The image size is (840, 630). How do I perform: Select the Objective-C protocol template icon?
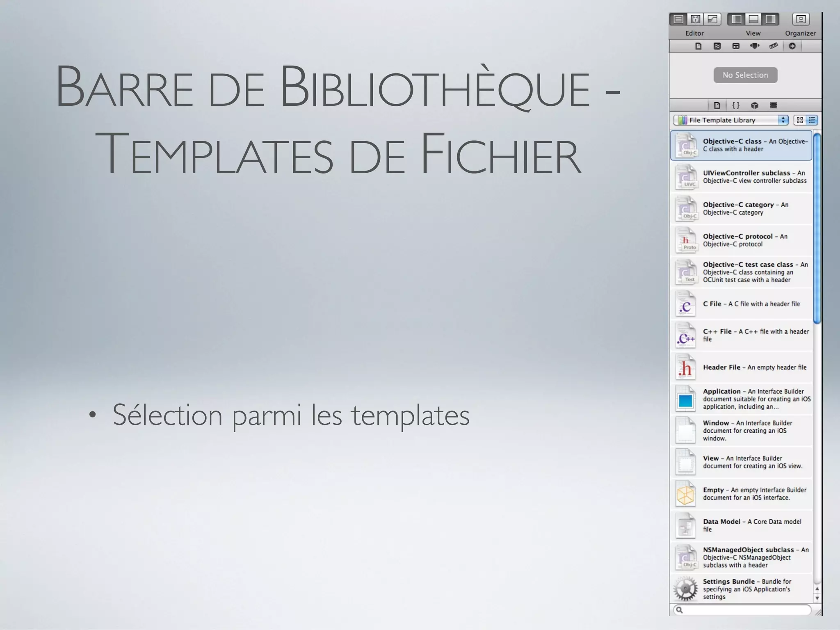tap(685, 240)
